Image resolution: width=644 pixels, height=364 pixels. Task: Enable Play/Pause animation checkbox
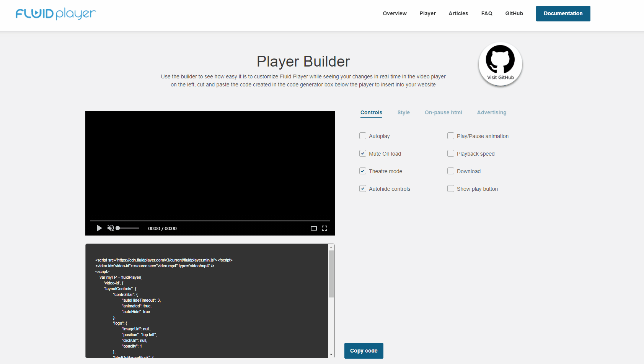click(451, 136)
